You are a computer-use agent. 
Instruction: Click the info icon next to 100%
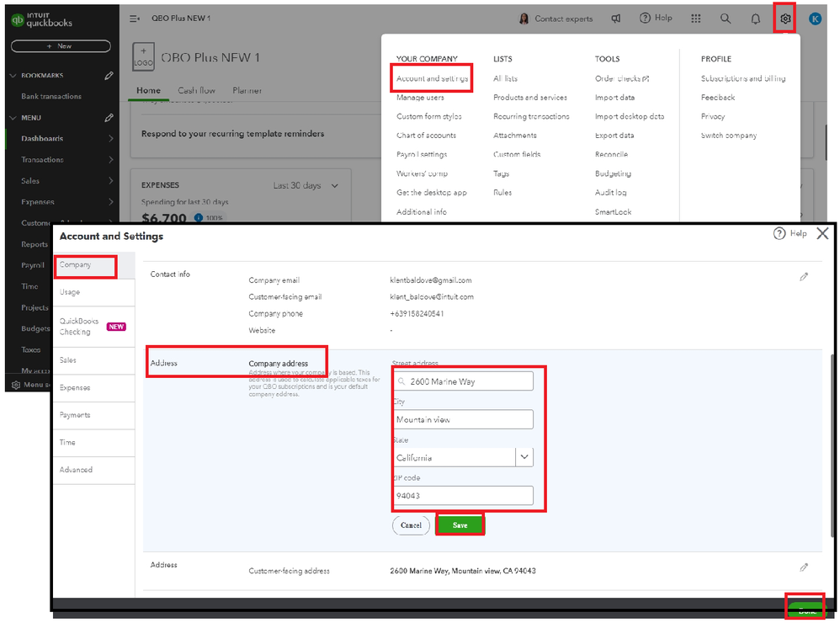(198, 218)
